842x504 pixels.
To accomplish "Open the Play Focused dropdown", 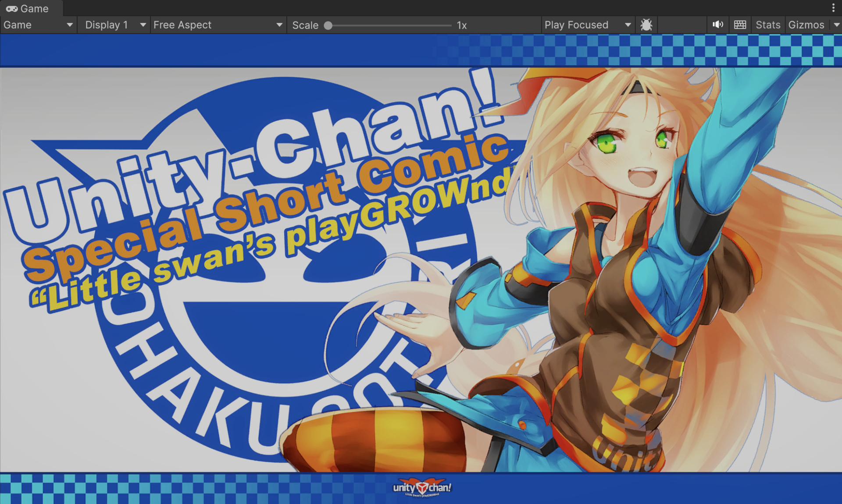I will [x=587, y=25].
